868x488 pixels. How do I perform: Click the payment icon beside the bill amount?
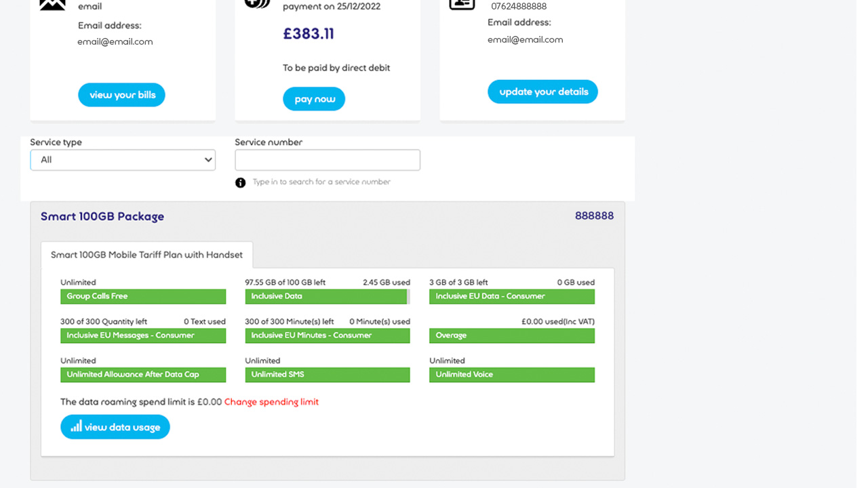tap(257, 3)
